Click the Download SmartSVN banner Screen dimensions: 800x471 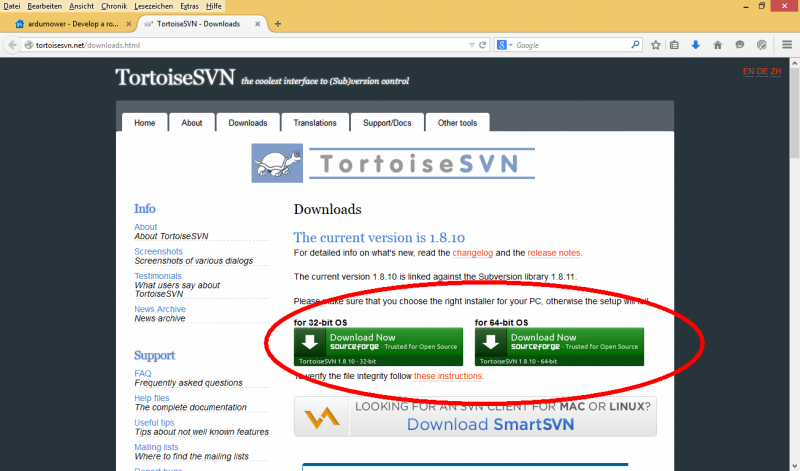(475, 417)
